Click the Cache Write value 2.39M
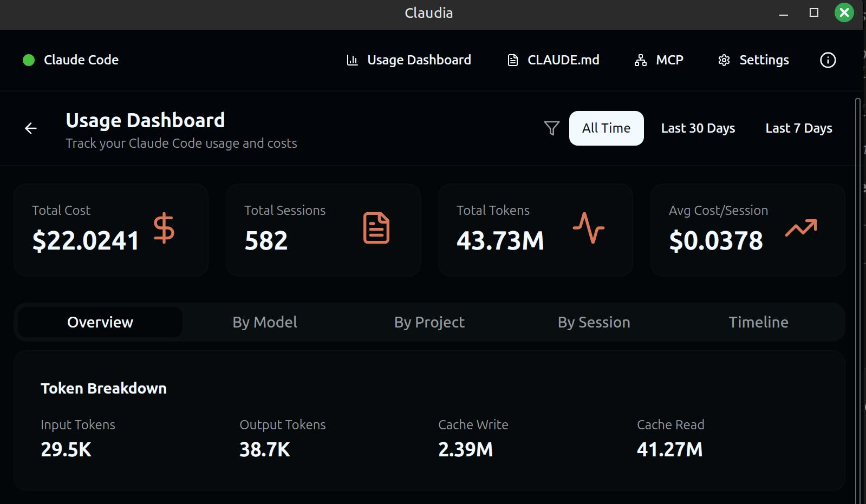The image size is (866, 504). click(x=466, y=450)
